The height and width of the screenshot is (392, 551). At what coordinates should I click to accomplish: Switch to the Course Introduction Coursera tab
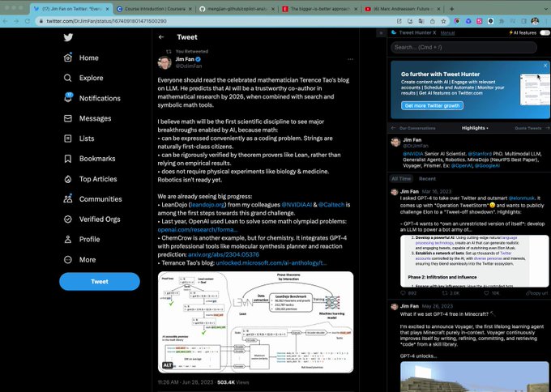pos(154,9)
